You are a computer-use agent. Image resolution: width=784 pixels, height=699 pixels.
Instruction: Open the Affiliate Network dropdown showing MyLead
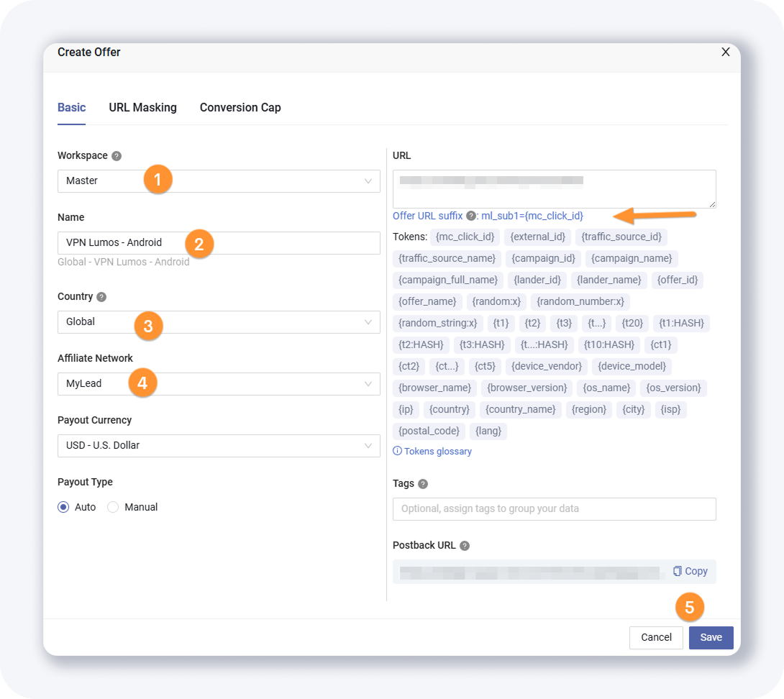click(x=219, y=384)
